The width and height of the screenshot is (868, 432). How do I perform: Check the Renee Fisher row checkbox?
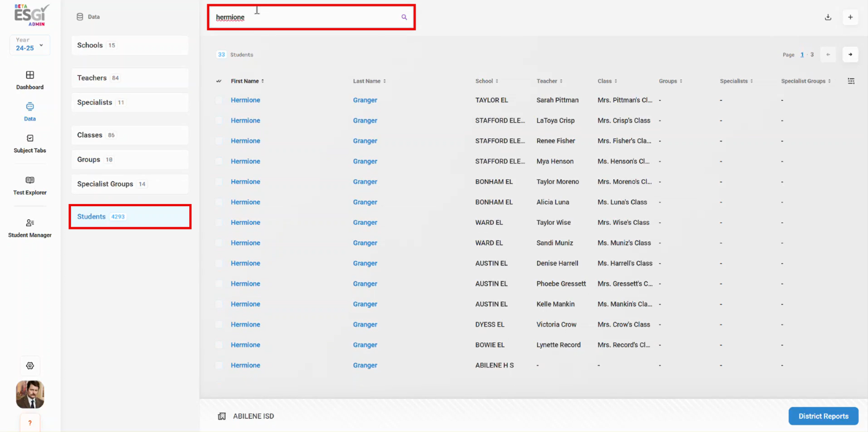pos(219,141)
